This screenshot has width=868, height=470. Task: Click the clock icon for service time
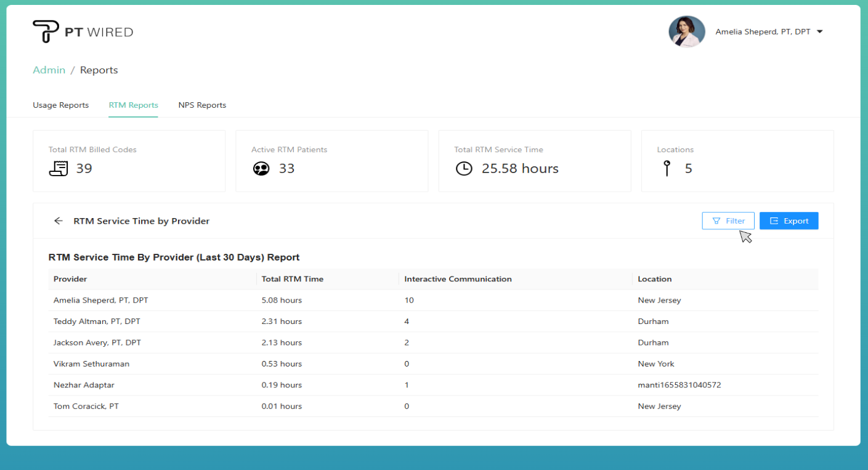[464, 169]
